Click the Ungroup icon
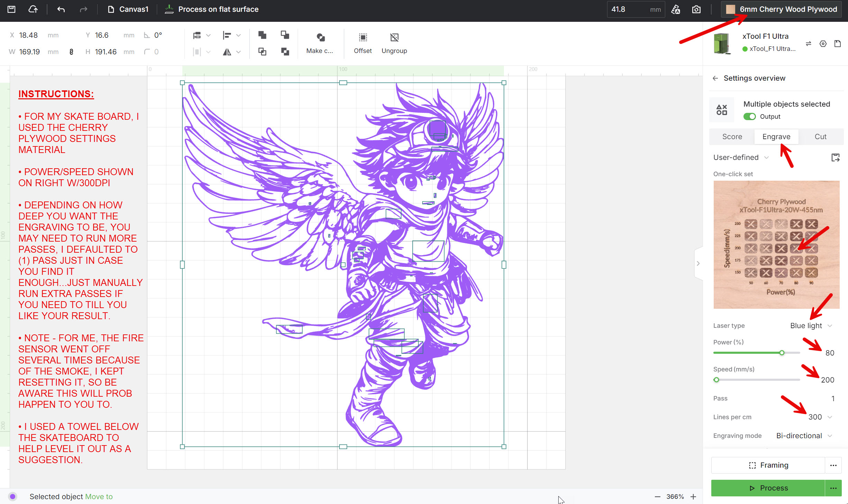848x504 pixels. [x=394, y=37]
